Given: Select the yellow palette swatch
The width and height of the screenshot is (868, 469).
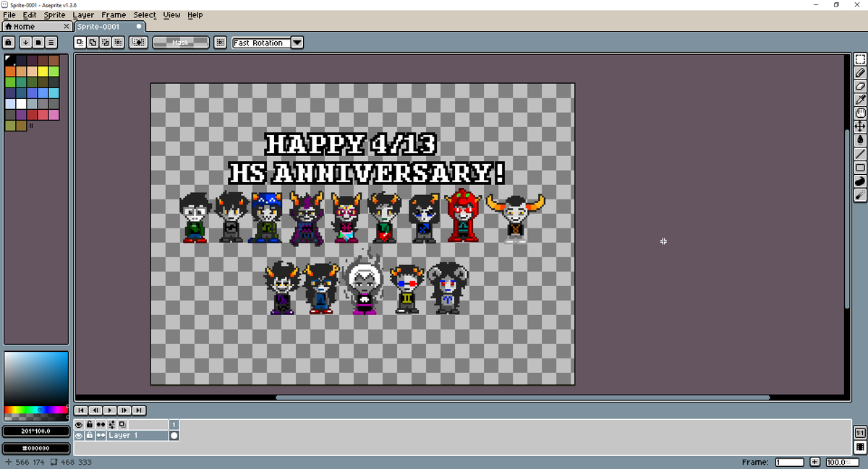Looking at the screenshot, I should click(43, 71).
